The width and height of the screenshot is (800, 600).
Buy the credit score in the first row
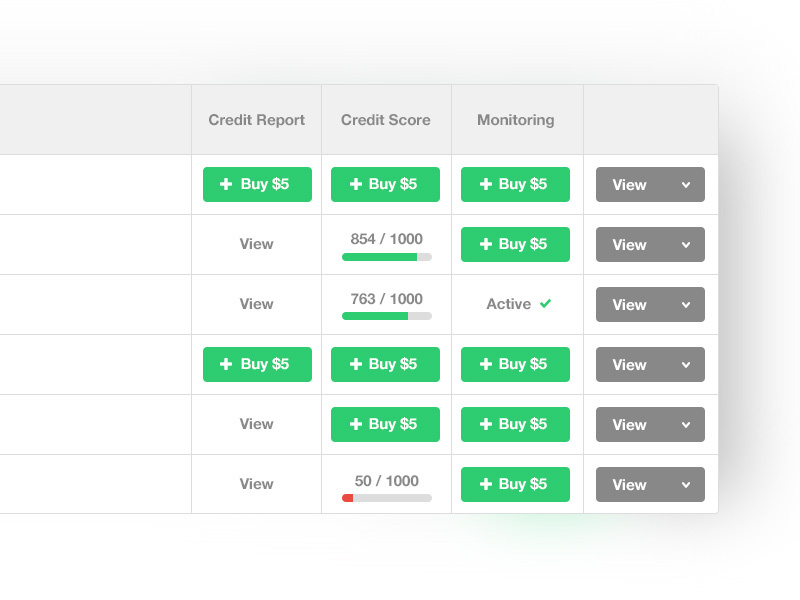(385, 184)
